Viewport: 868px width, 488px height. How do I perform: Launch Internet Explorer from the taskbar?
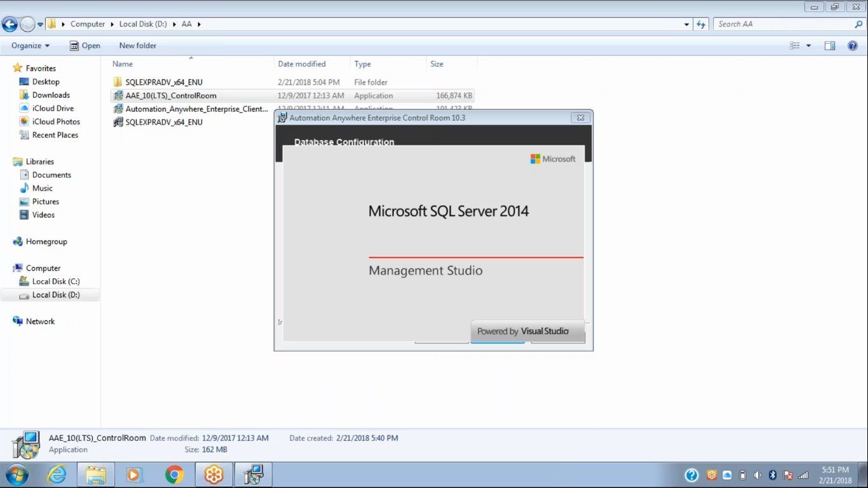[x=57, y=475]
